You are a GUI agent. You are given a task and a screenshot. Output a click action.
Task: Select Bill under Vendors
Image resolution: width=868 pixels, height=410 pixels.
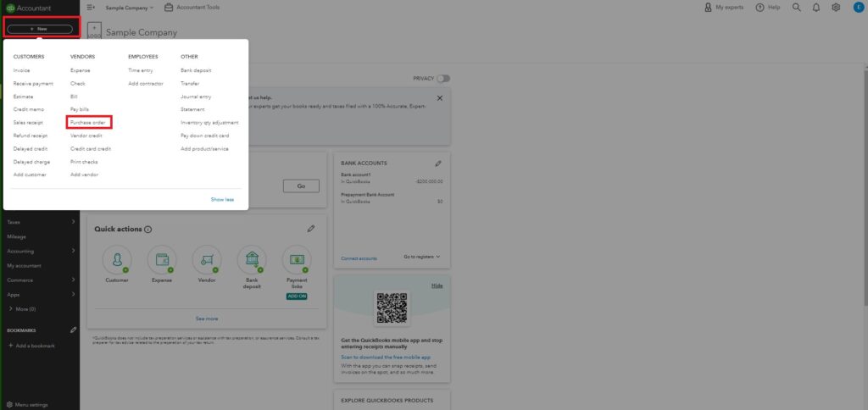[x=75, y=97]
